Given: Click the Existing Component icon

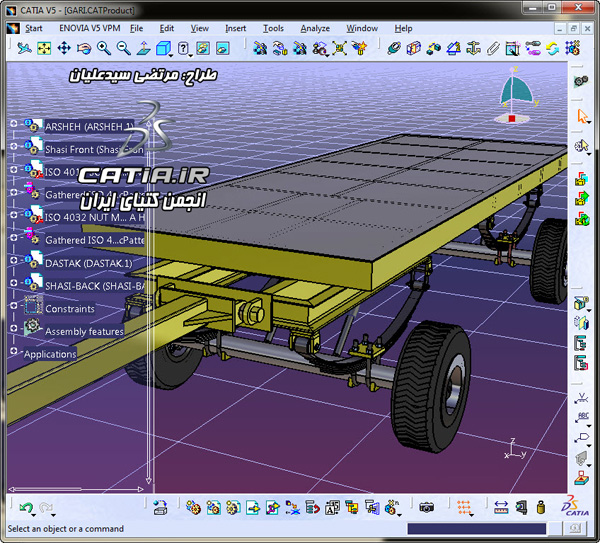Looking at the screenshot, I should 253,508.
